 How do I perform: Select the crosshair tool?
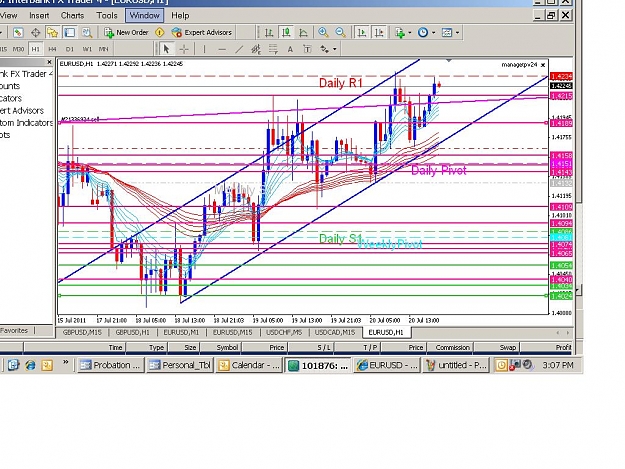coord(184,49)
